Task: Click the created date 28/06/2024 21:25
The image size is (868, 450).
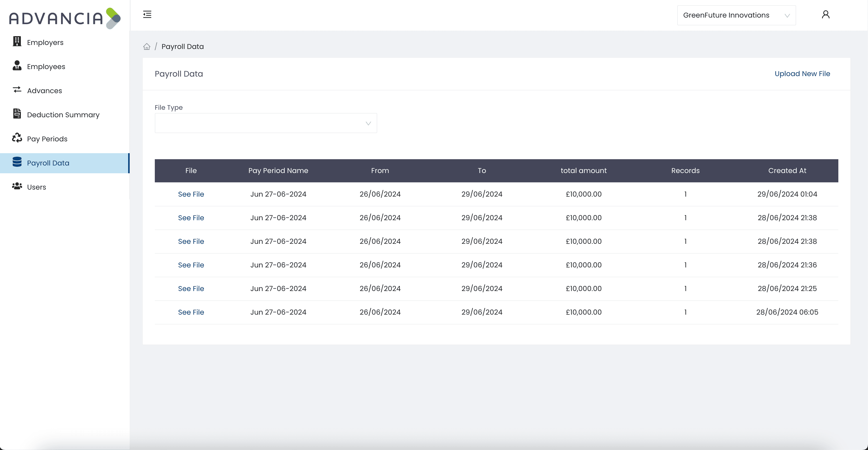Action: pos(787,289)
